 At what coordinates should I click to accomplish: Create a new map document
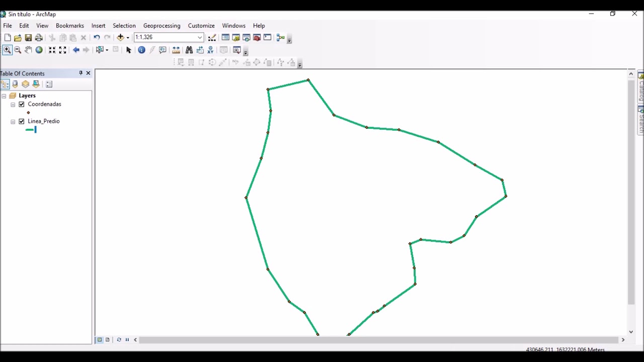pyautogui.click(x=8, y=38)
